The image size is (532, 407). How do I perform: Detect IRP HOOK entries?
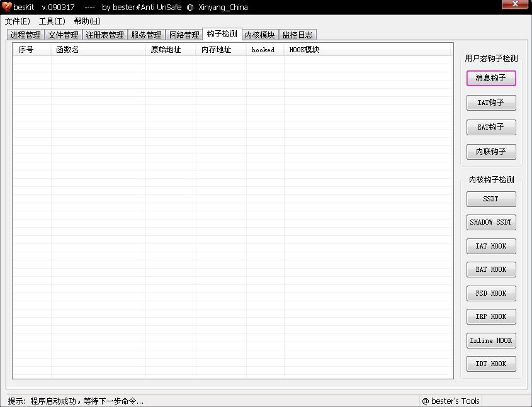(491, 317)
